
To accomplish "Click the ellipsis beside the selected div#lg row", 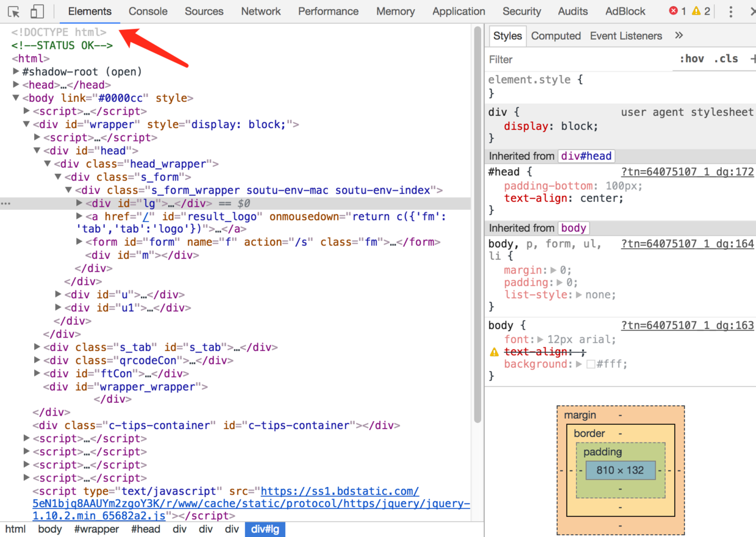I will (6, 204).
